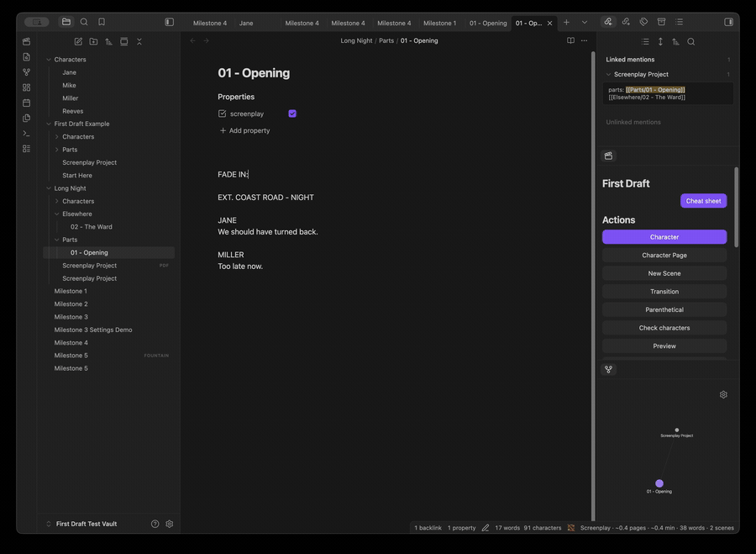Viewport: 756px width, 554px height.
Task: Toggle collapse results in backlinks pane
Action: 645,41
